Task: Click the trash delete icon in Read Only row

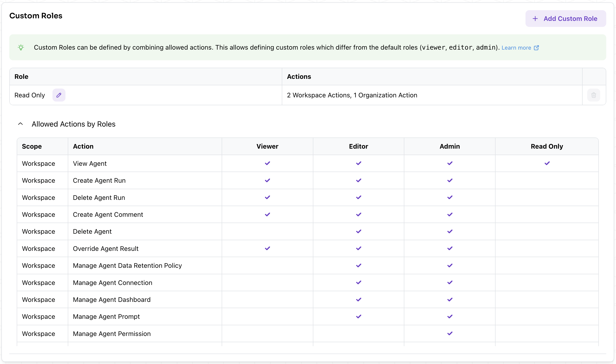Action: (x=593, y=95)
